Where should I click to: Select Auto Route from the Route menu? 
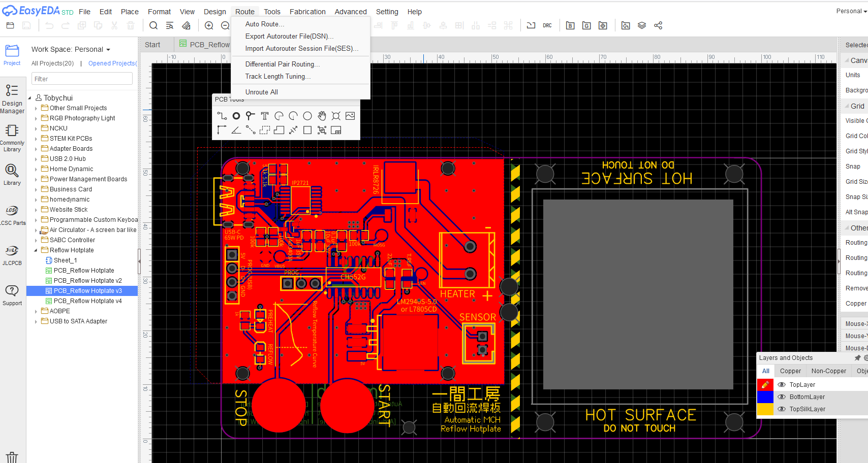click(x=264, y=24)
